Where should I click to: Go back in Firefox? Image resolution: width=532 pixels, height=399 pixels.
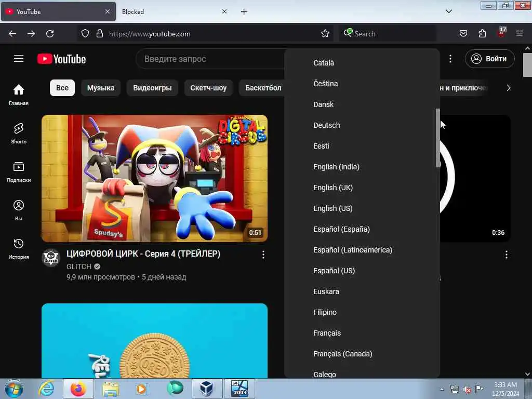point(12,34)
